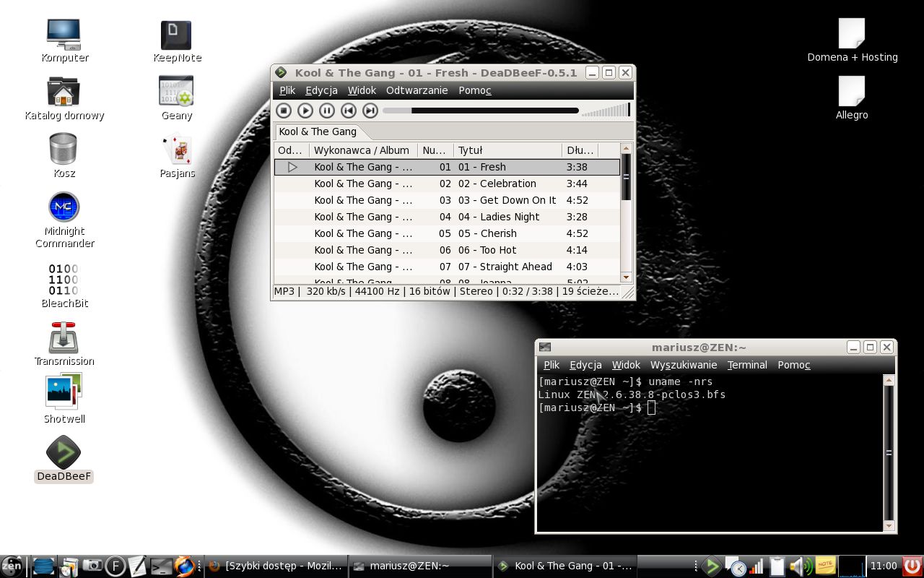Click the Od… playing column header
Screen dimensions: 924x578
pos(292,150)
